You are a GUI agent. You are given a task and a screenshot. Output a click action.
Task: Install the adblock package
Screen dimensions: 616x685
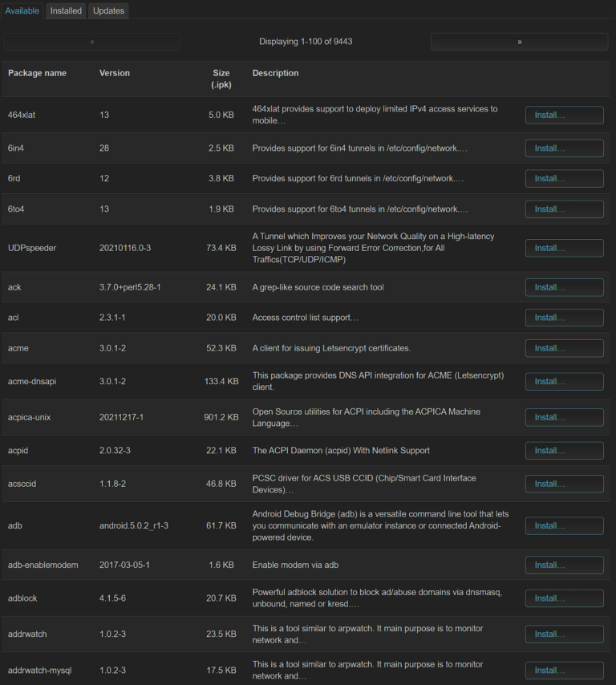coord(564,598)
